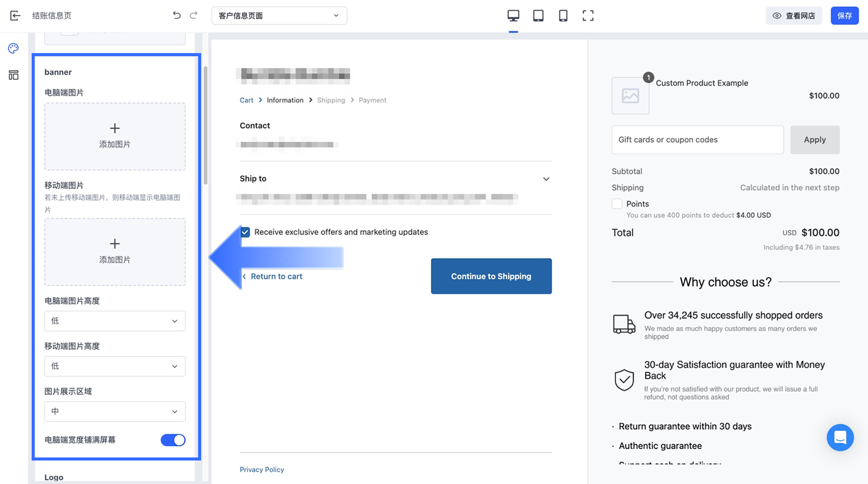Click the shield guarantee icon
The image size is (868, 484).
point(624,380)
